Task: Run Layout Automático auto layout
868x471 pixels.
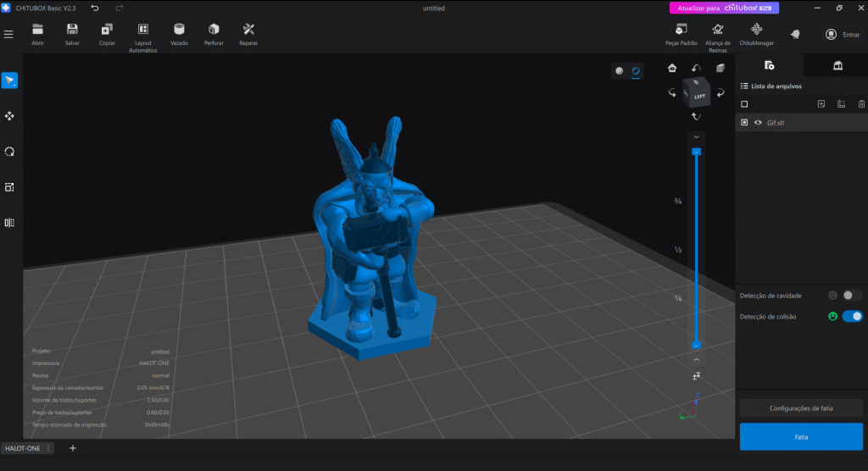Action: 142,37
